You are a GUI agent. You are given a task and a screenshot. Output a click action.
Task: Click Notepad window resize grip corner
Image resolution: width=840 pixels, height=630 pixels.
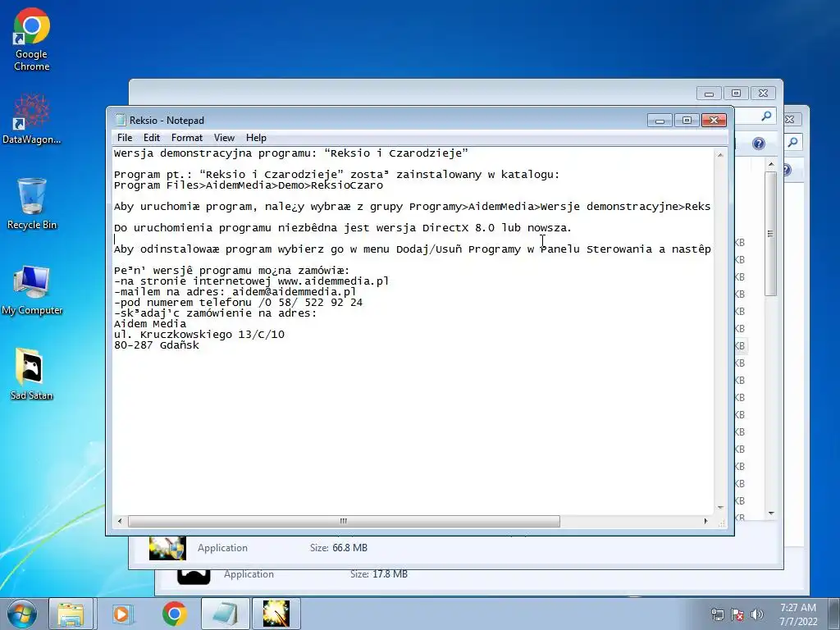pos(722,523)
